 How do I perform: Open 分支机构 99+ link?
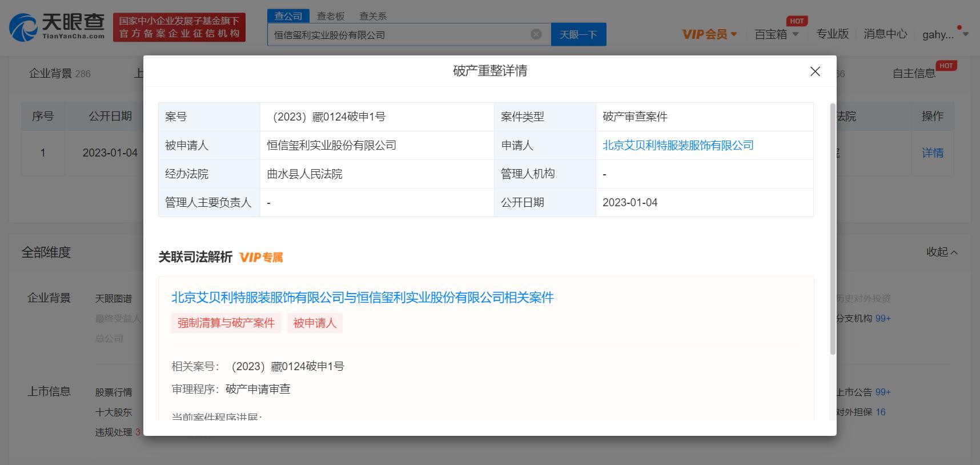click(x=863, y=318)
